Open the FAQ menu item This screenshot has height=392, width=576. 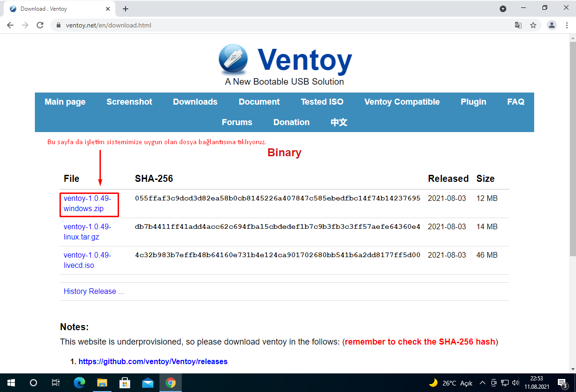(516, 102)
